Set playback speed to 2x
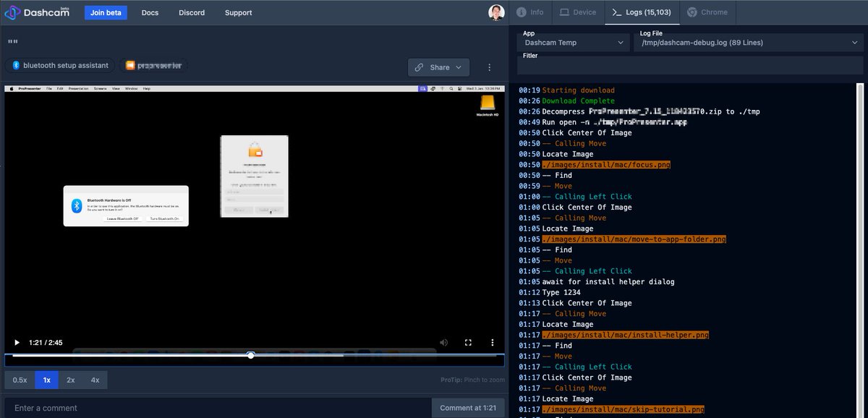Image resolution: width=868 pixels, height=418 pixels. pyautogui.click(x=71, y=380)
